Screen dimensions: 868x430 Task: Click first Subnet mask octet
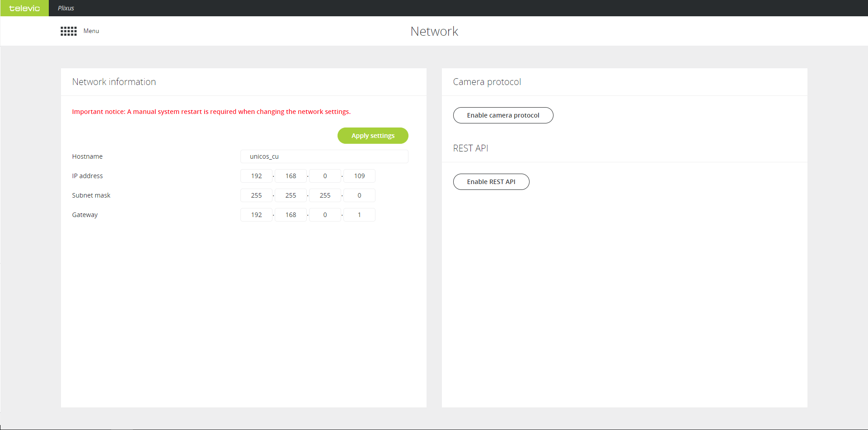coord(256,195)
